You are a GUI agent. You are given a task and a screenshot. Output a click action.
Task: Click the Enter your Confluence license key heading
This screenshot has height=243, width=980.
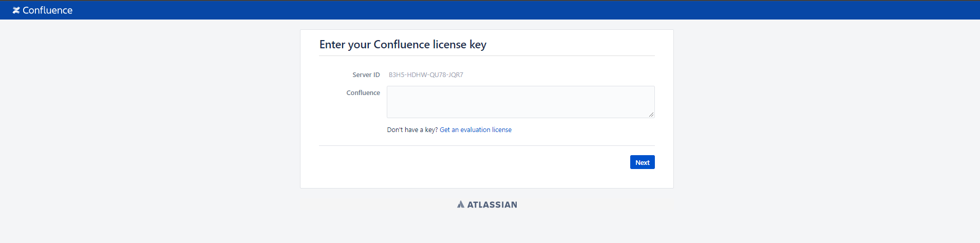(403, 45)
